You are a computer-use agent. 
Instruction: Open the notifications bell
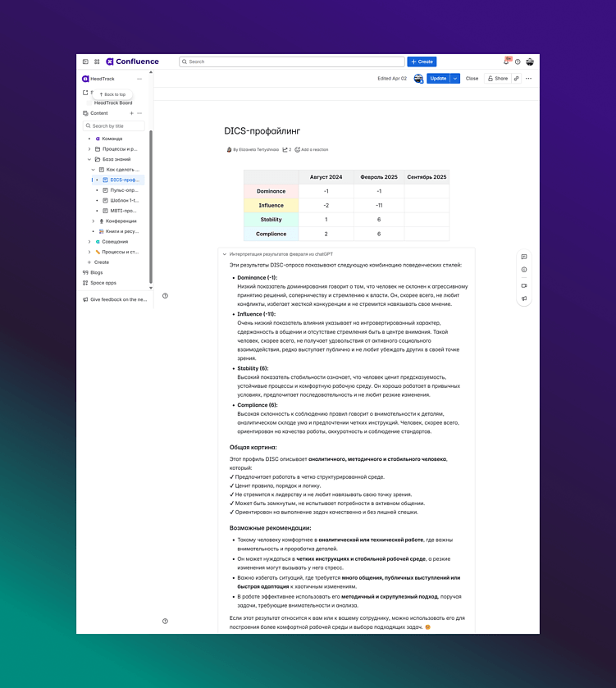coord(507,62)
